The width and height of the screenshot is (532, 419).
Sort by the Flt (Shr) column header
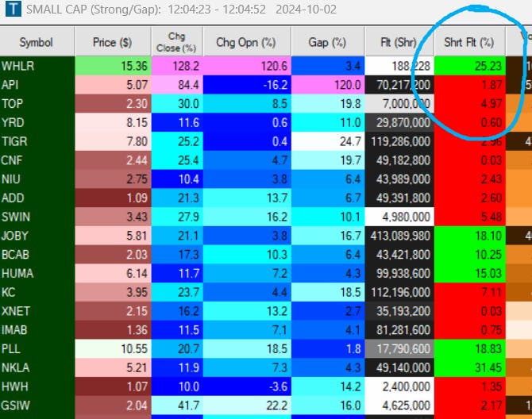pos(399,42)
